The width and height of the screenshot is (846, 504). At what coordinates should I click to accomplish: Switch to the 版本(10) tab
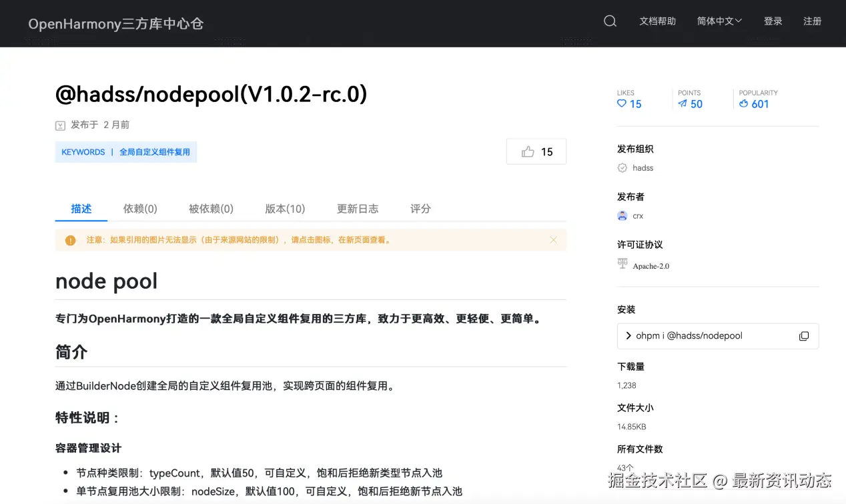click(x=285, y=208)
